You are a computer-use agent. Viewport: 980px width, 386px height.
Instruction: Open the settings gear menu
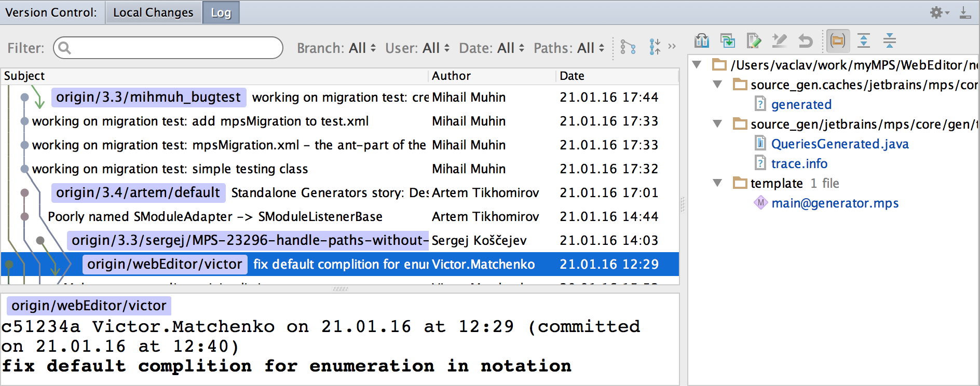(x=938, y=12)
